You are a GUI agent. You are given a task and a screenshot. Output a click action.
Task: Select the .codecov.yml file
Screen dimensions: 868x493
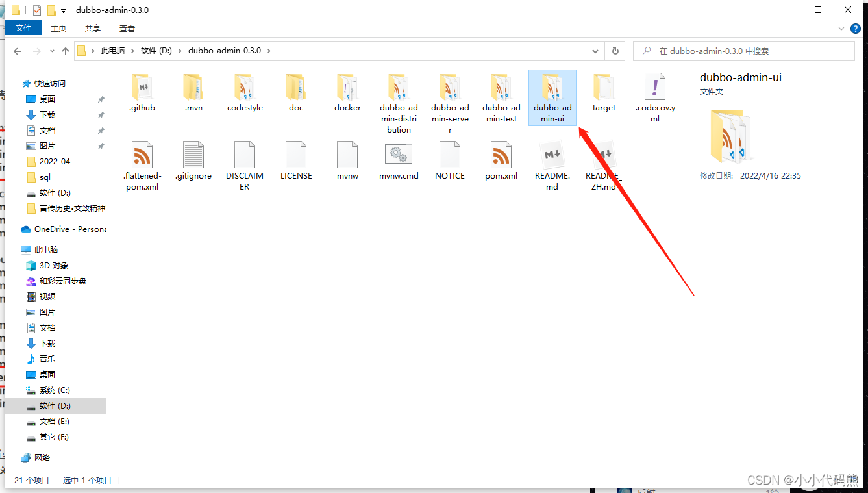(x=655, y=99)
